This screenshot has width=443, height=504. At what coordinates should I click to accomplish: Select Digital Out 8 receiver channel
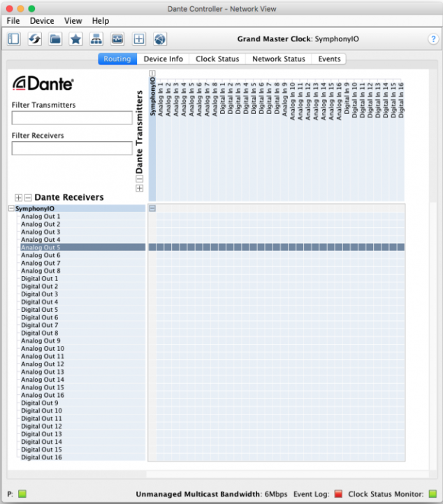pyautogui.click(x=40, y=333)
